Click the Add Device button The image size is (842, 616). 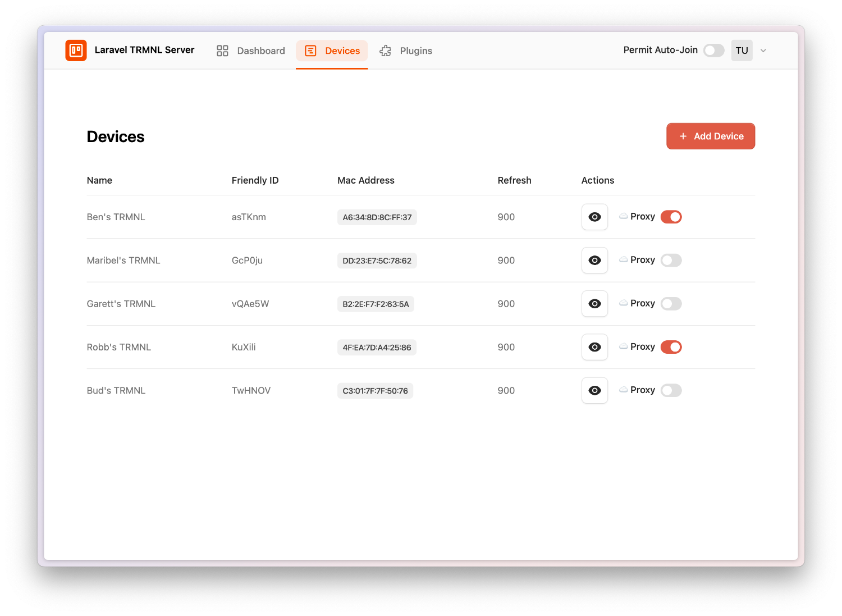coord(711,136)
